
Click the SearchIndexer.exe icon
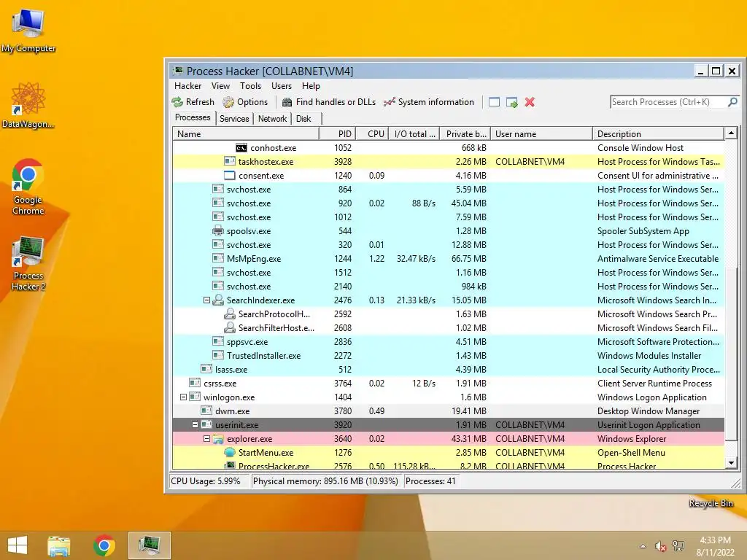[x=218, y=300]
